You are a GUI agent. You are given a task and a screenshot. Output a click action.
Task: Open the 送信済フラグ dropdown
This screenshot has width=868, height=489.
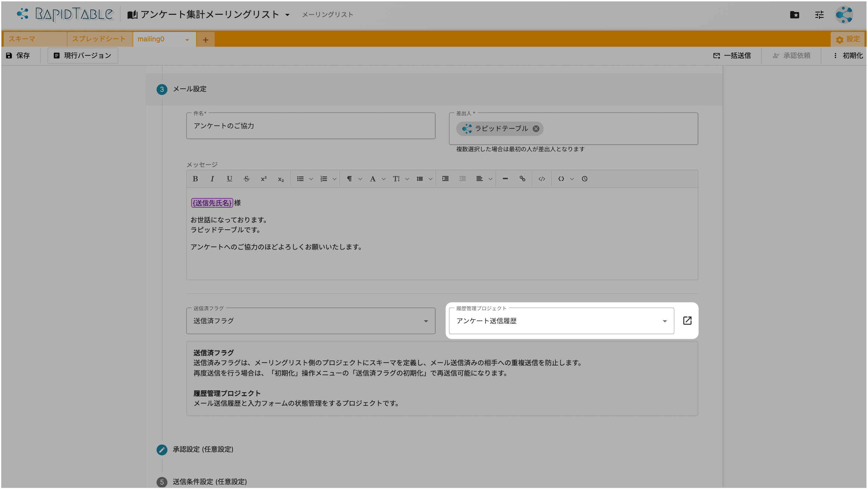pyautogui.click(x=311, y=321)
